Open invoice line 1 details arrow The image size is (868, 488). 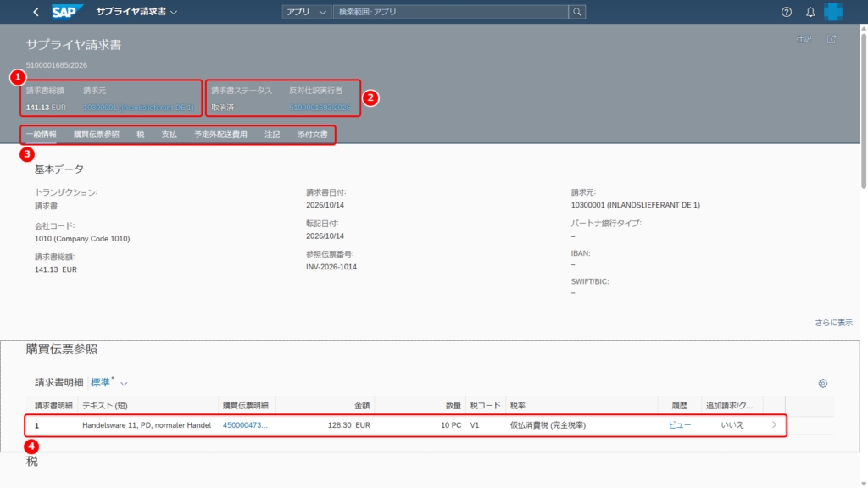(774, 425)
